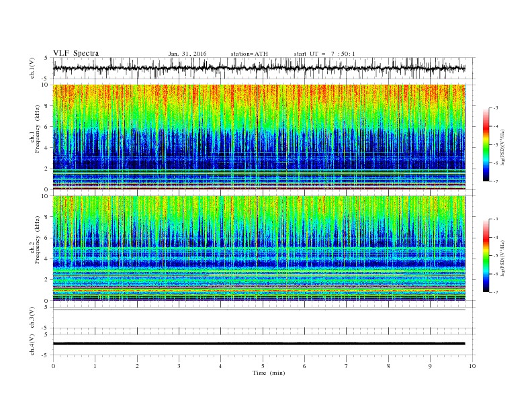Click the ch.1 frequency tick label "4"
The height and width of the screenshot is (411, 532).
coord(47,148)
